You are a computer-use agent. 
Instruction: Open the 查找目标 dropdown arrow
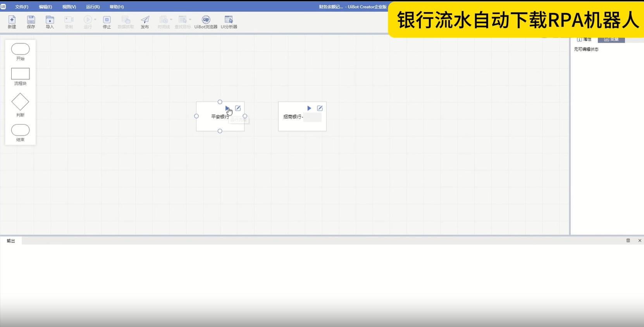pyautogui.click(x=190, y=19)
